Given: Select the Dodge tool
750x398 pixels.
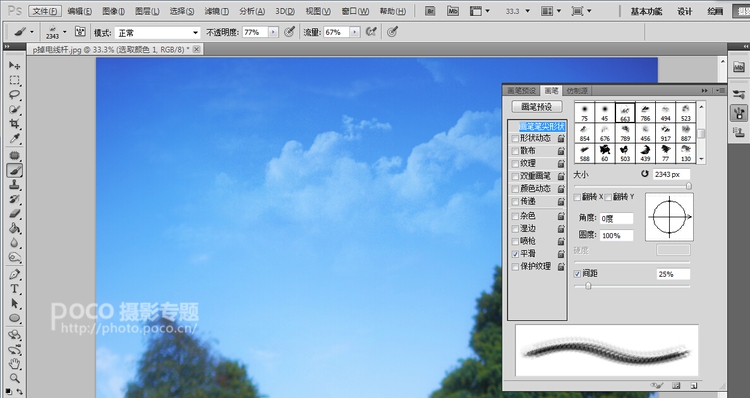Looking at the screenshot, I should 14,257.
